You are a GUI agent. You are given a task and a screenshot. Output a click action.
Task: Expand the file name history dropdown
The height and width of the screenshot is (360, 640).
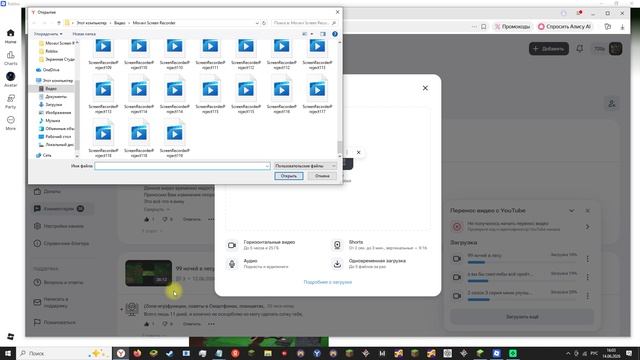click(x=267, y=166)
